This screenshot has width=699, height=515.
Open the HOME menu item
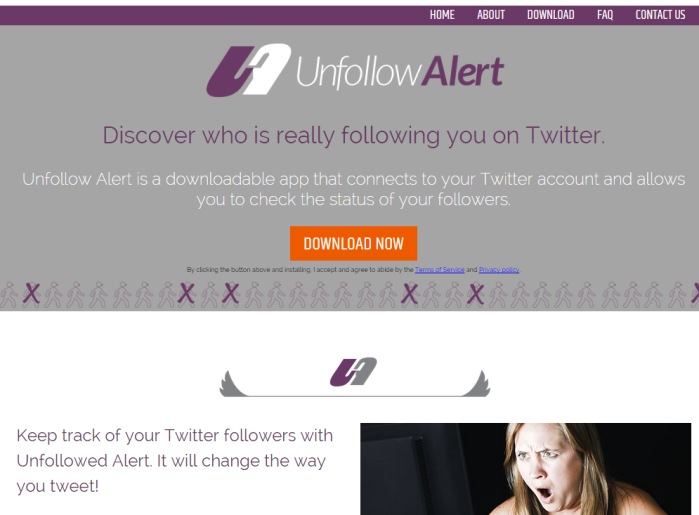(442, 15)
